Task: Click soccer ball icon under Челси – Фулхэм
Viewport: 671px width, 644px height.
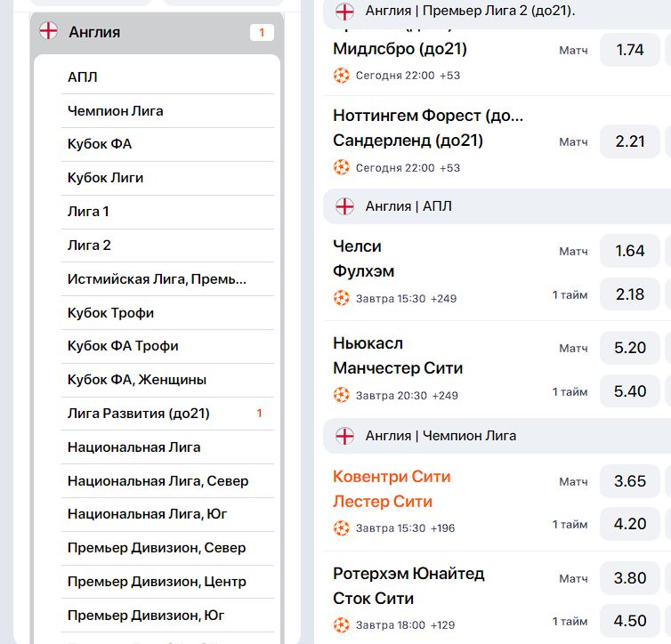Action: pyautogui.click(x=342, y=298)
